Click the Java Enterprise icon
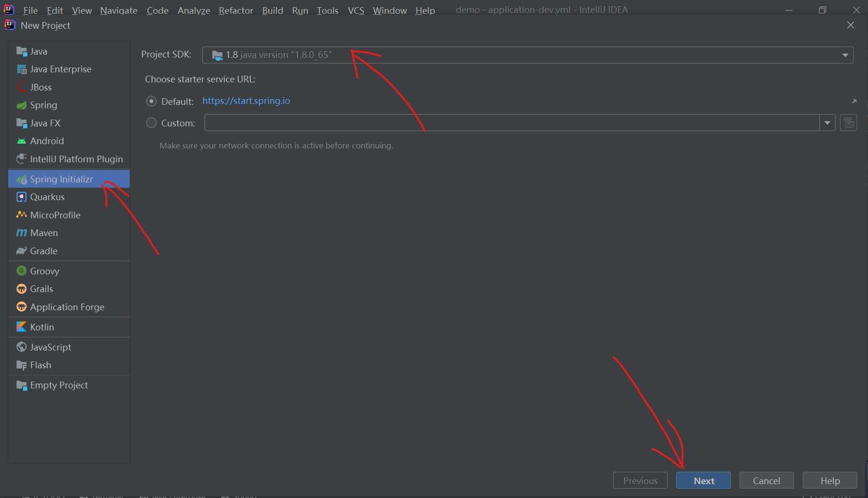 pyautogui.click(x=22, y=69)
